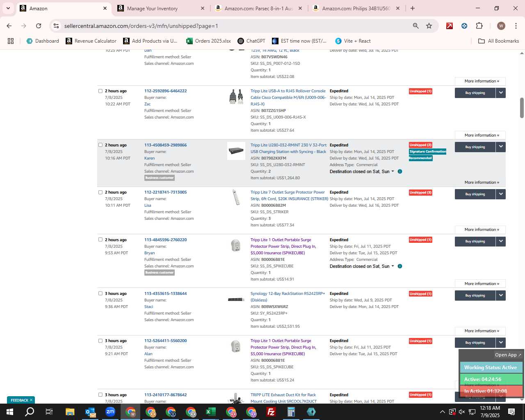The width and height of the screenshot is (525, 420).
Task: Click the address bar URL field
Action: pos(234,26)
